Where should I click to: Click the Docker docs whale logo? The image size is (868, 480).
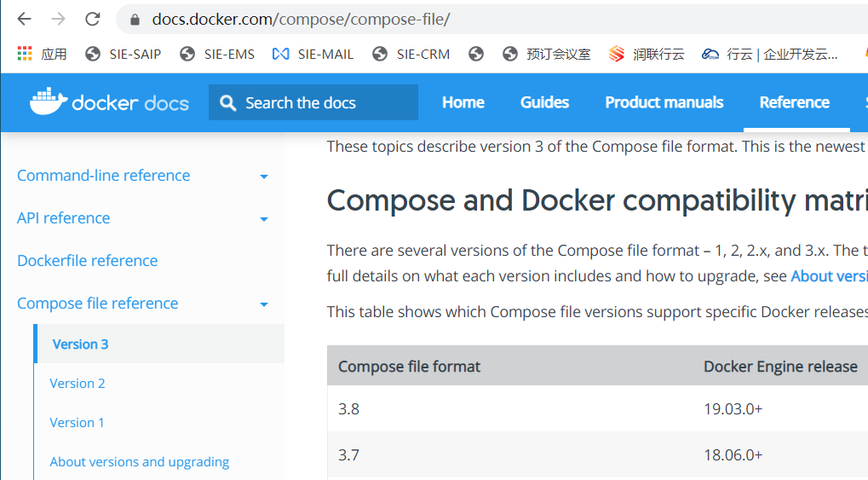[x=49, y=102]
